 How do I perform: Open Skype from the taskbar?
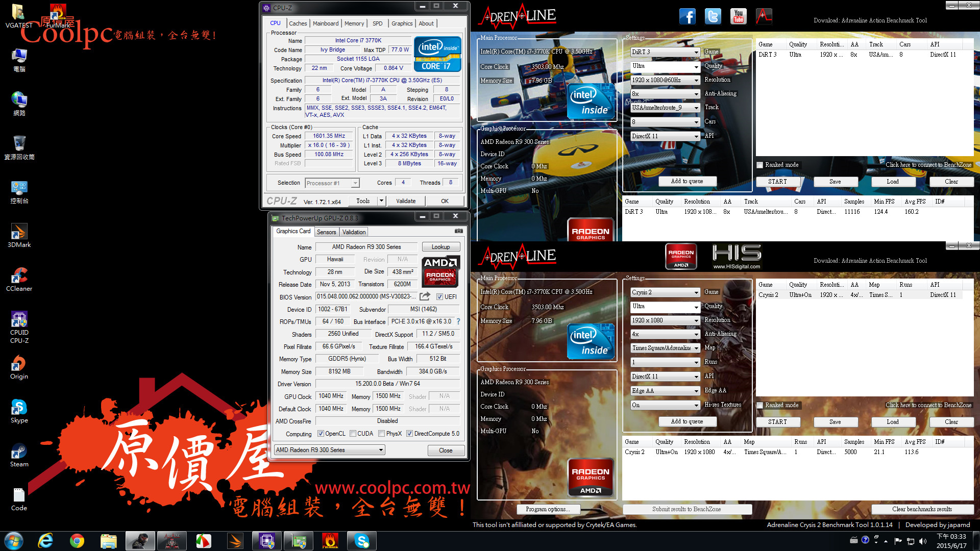tap(361, 541)
